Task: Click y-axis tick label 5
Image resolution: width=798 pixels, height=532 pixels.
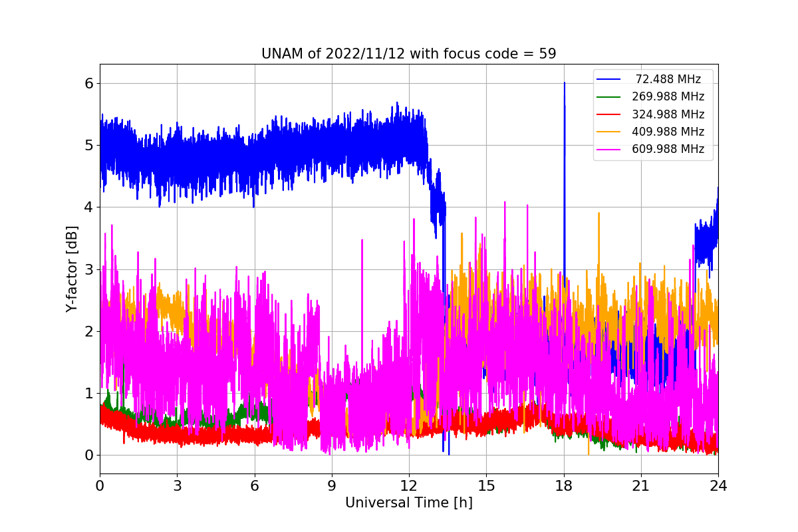Action: pos(88,146)
